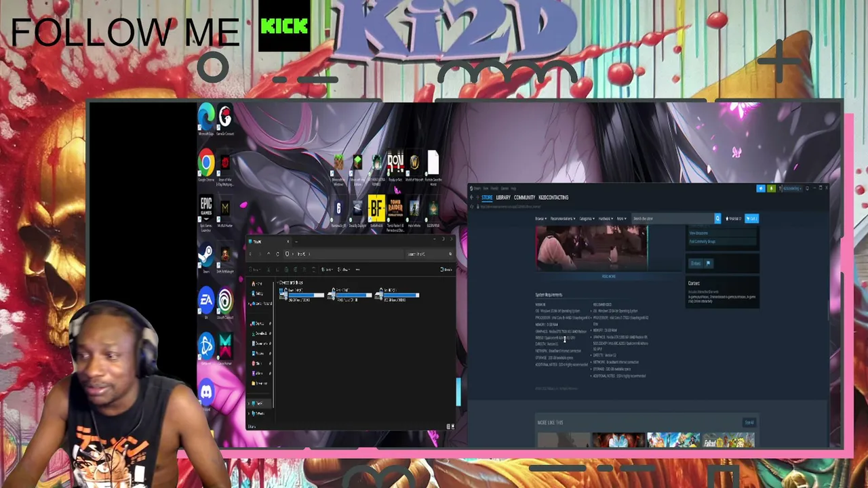This screenshot has height=488, width=868.
Task: Switch to the LIBRARY tab in Steam
Action: point(503,197)
